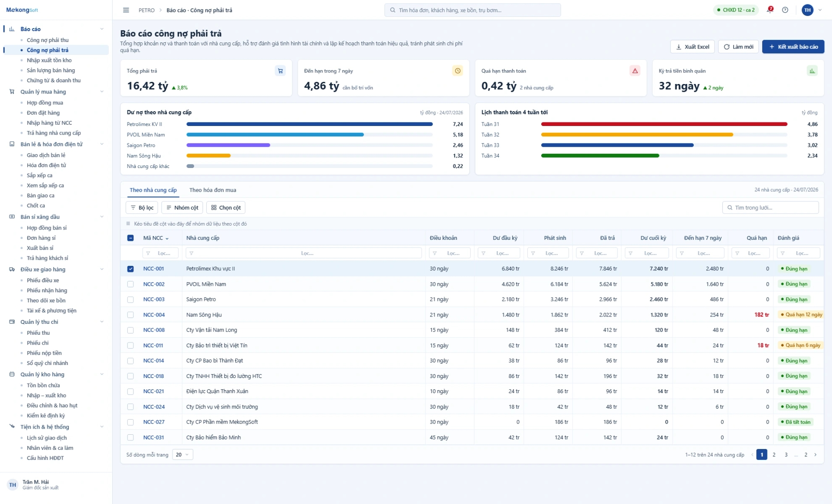Check the NCC-002 row checkbox
This screenshot has height=504, width=832.
pos(130,284)
